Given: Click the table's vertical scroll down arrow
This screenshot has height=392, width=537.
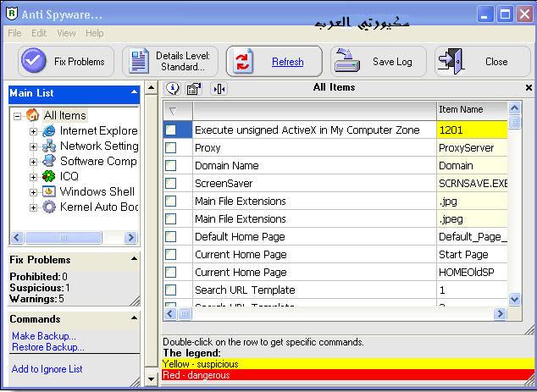Looking at the screenshot, I should point(514,299).
